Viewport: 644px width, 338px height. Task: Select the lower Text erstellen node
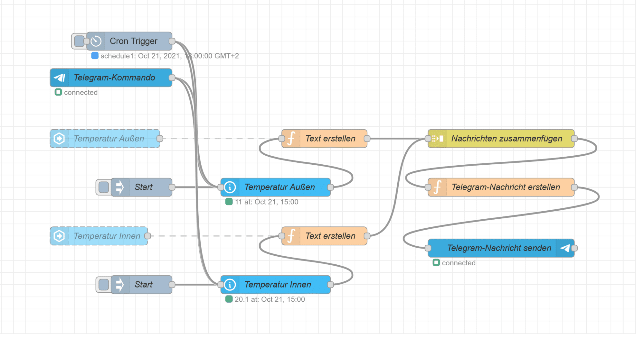[x=324, y=236]
